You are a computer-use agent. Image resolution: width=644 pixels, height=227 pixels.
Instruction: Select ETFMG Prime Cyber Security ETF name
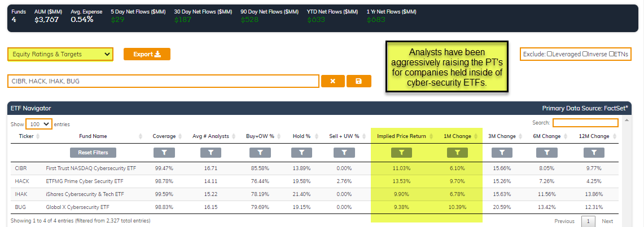(85, 181)
